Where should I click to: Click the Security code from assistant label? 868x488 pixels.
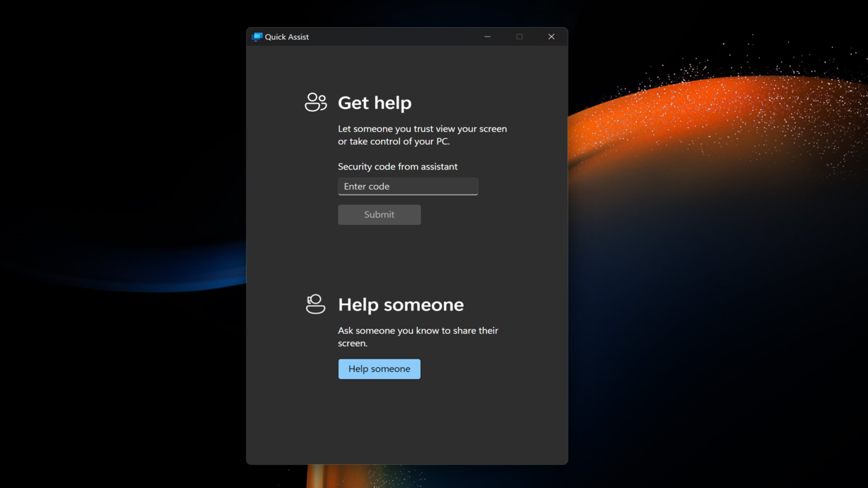397,167
